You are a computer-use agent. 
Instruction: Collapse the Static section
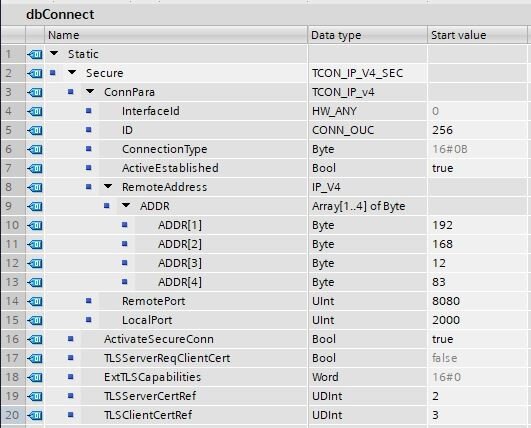click(54, 54)
